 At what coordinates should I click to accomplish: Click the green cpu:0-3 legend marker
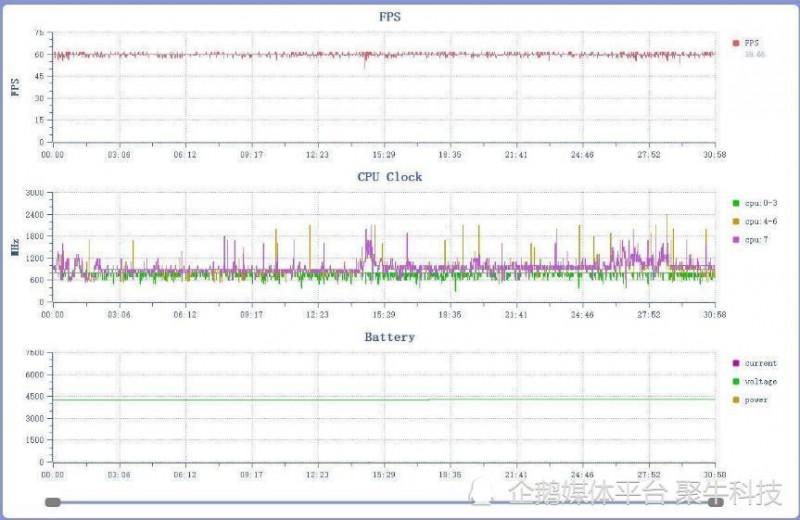(736, 203)
